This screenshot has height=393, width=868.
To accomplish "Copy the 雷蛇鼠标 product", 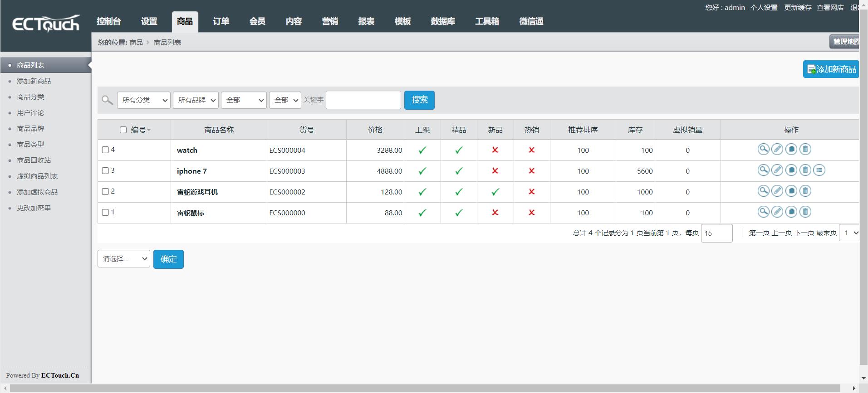I will 791,212.
